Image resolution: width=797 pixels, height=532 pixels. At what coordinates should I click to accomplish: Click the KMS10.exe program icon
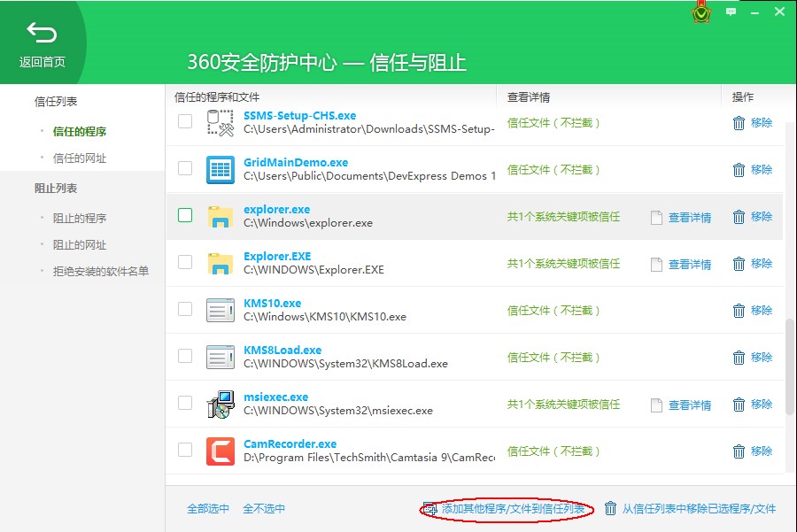tap(221, 310)
